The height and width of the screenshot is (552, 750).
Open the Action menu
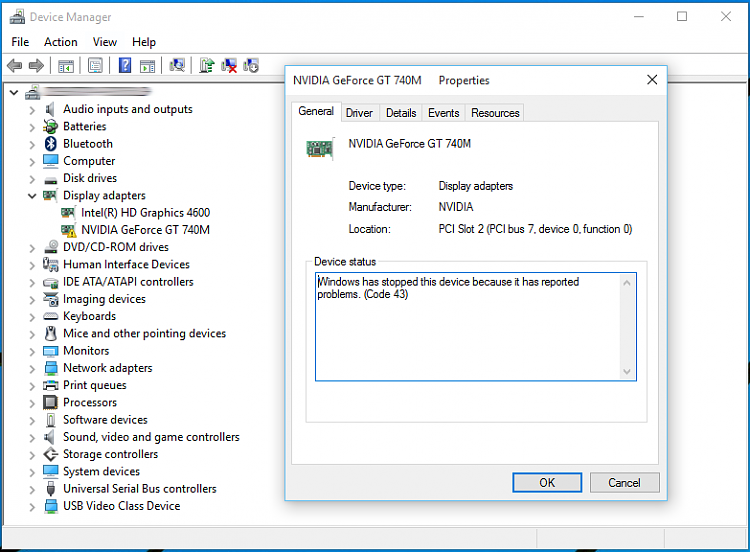(x=61, y=42)
